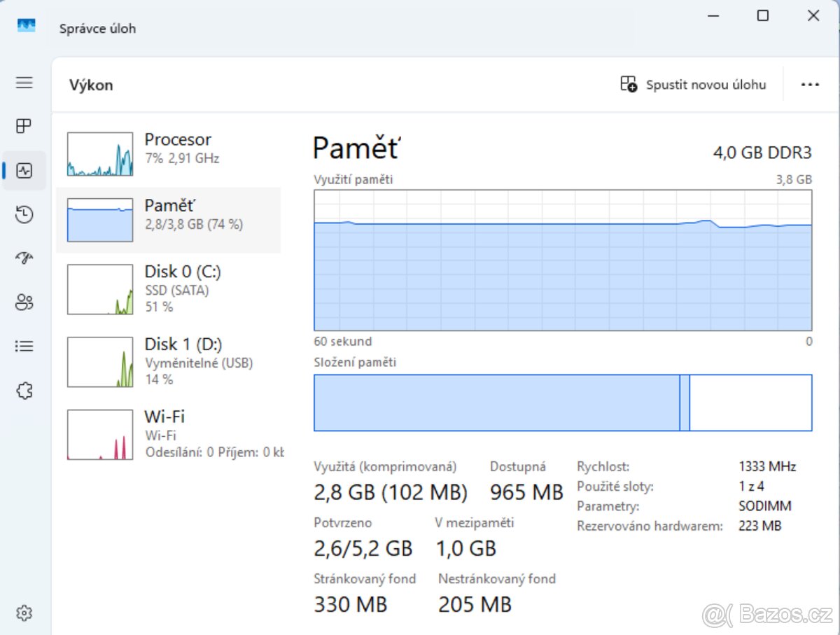The width and height of the screenshot is (840, 635).
Task: Click the Task Manager title bar icon
Action: click(x=27, y=25)
